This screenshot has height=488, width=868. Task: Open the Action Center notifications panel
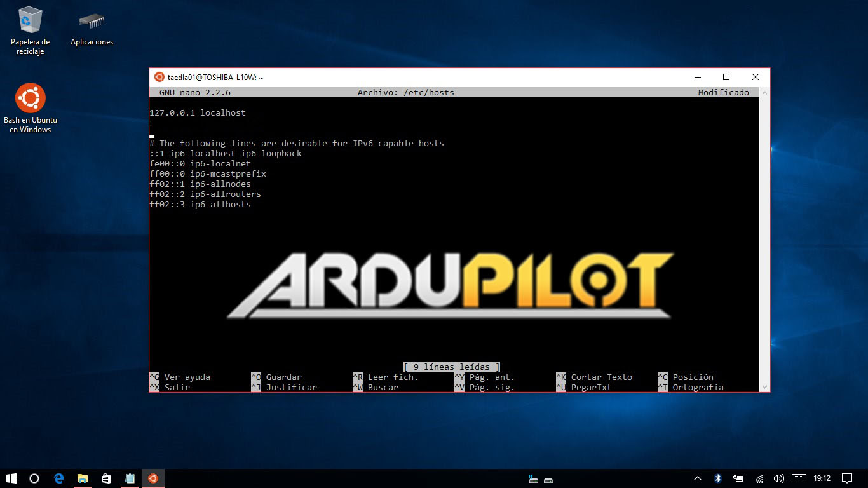847,478
